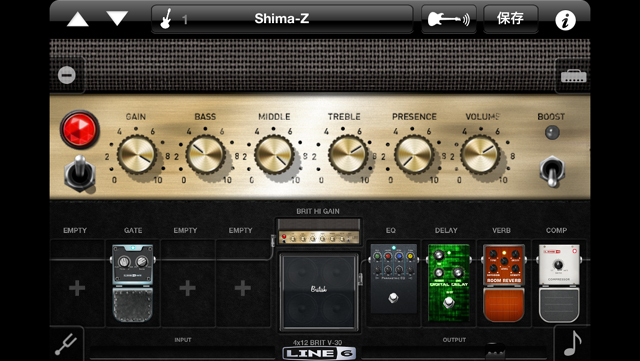The height and width of the screenshot is (361, 640).
Task: Click the guitar sound output icon
Action: (449, 19)
